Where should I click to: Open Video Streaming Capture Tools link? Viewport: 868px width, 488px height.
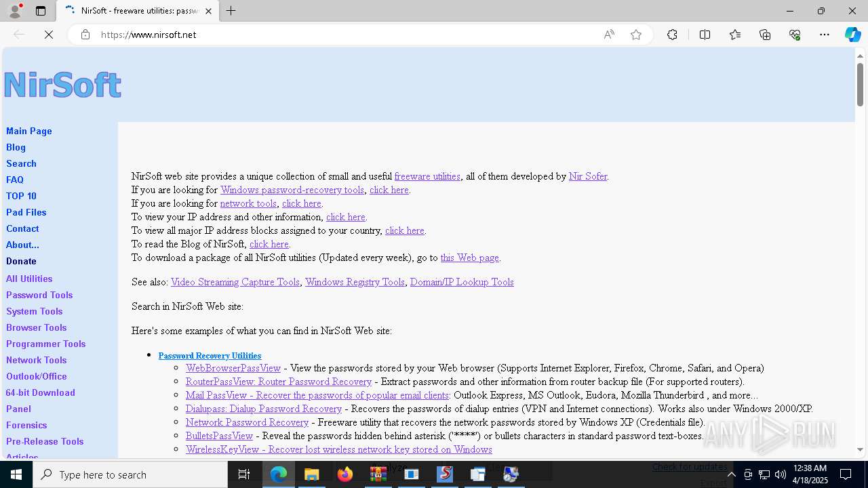[x=235, y=282]
